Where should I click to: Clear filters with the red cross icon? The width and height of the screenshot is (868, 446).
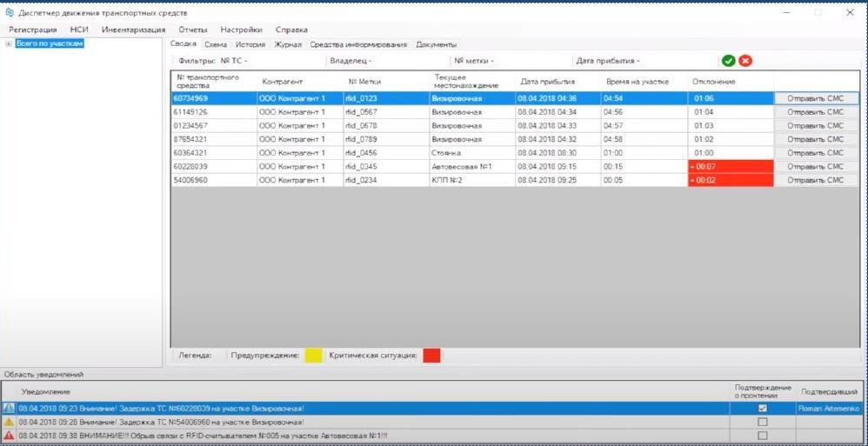pyautogui.click(x=745, y=61)
